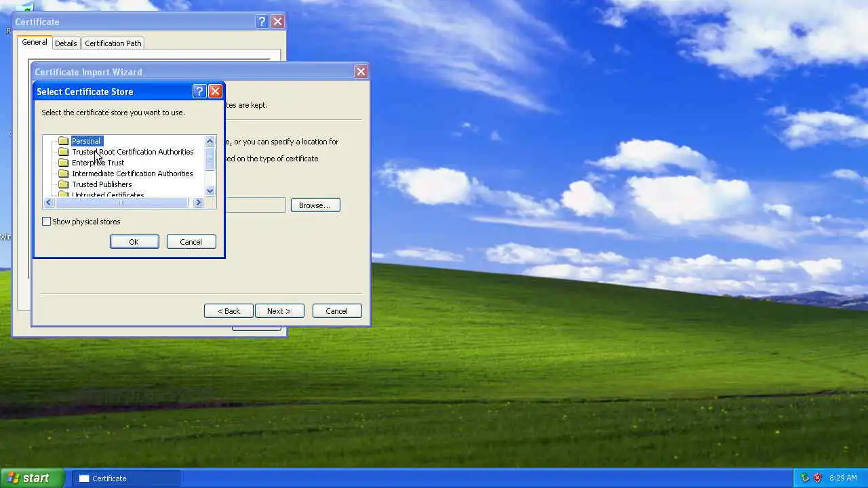Screen dimensions: 868x488
Task: Click the Trusted Publishers folder icon
Action: [x=63, y=184]
